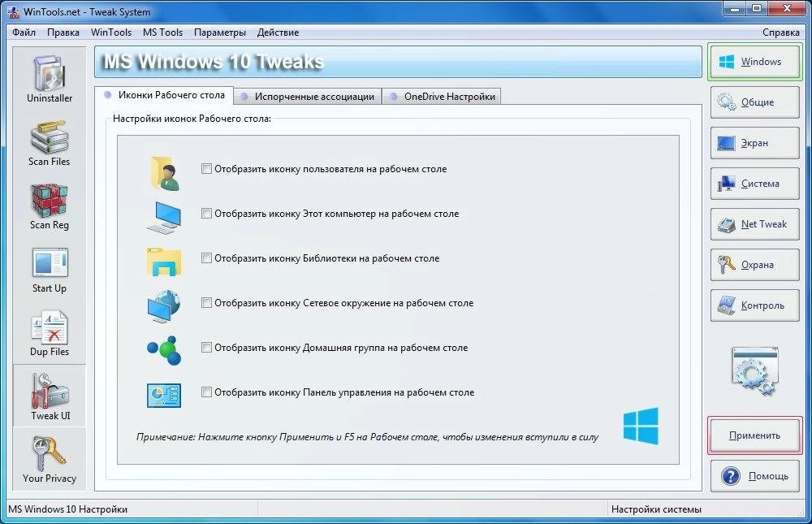Click the Помощь help button
The width and height of the screenshot is (812, 524).
click(x=754, y=476)
